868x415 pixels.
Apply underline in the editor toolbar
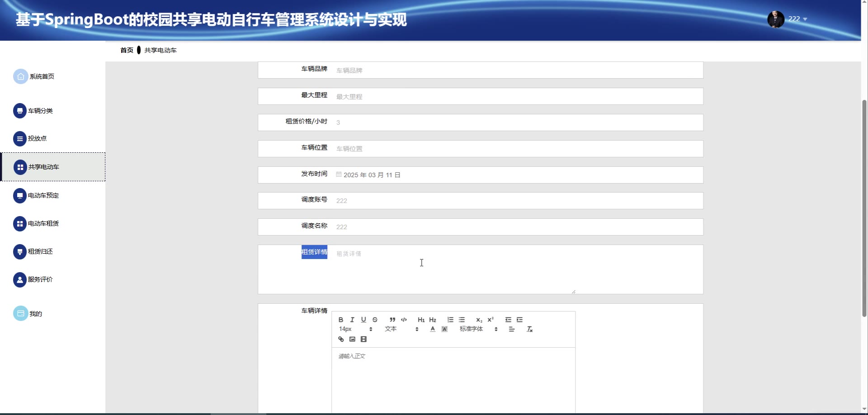pyautogui.click(x=363, y=320)
